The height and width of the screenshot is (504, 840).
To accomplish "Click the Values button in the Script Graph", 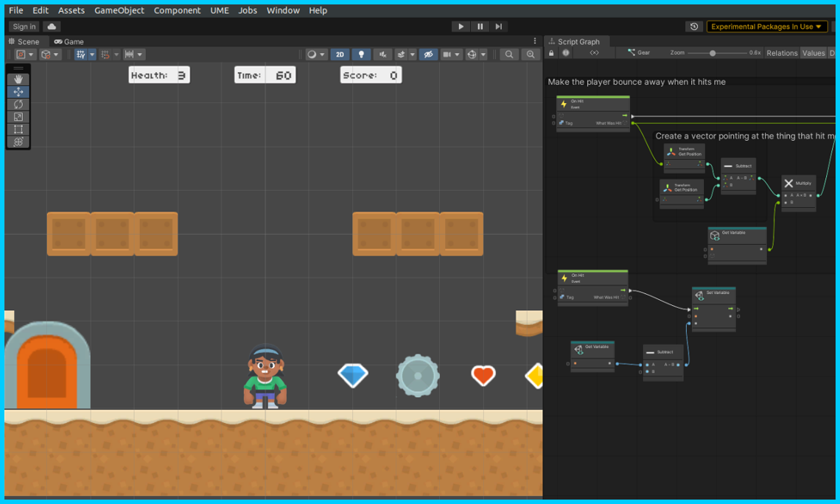I will coord(813,52).
